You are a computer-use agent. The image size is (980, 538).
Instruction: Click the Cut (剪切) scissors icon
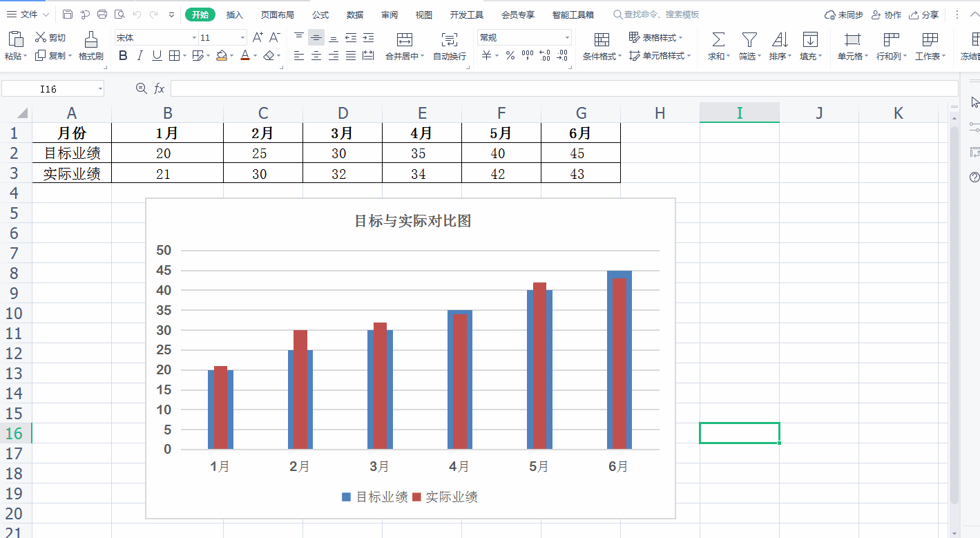tap(41, 37)
